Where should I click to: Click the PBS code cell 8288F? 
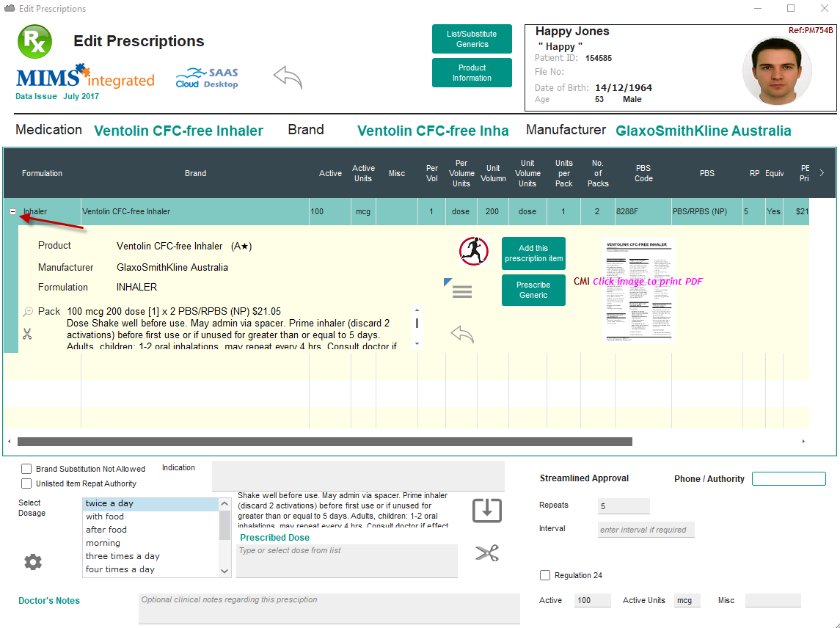[643, 211]
